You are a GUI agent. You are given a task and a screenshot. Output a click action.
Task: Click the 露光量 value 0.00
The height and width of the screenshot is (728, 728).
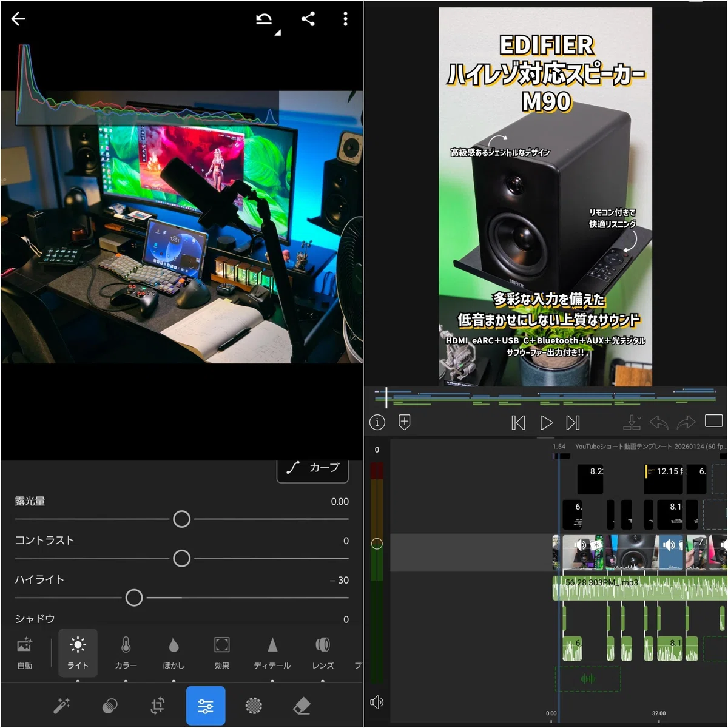(340, 502)
